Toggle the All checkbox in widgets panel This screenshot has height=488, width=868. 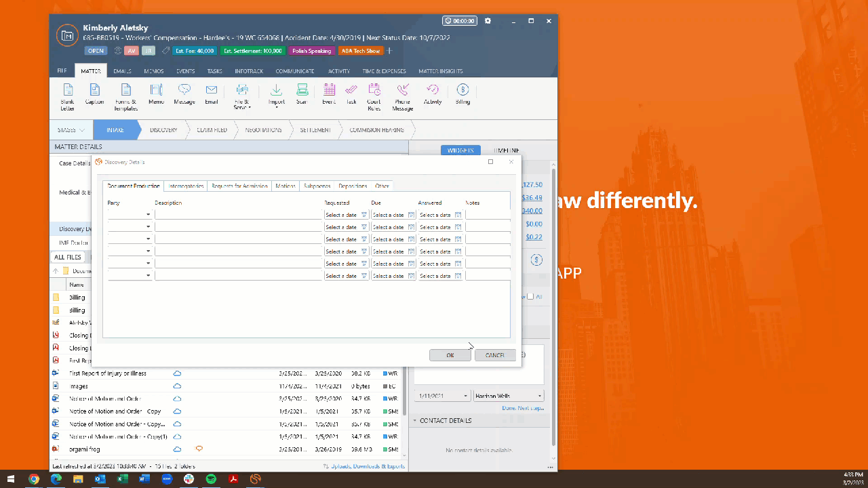pyautogui.click(x=530, y=297)
